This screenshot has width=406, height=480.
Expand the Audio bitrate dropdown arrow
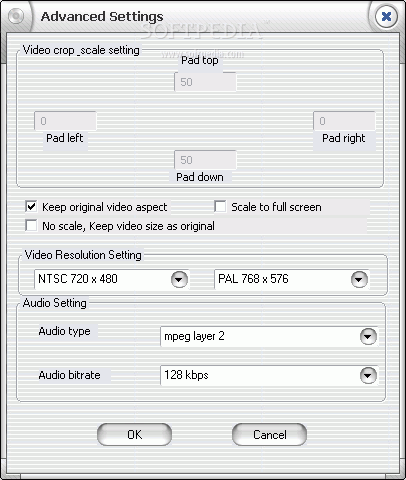coord(368,375)
